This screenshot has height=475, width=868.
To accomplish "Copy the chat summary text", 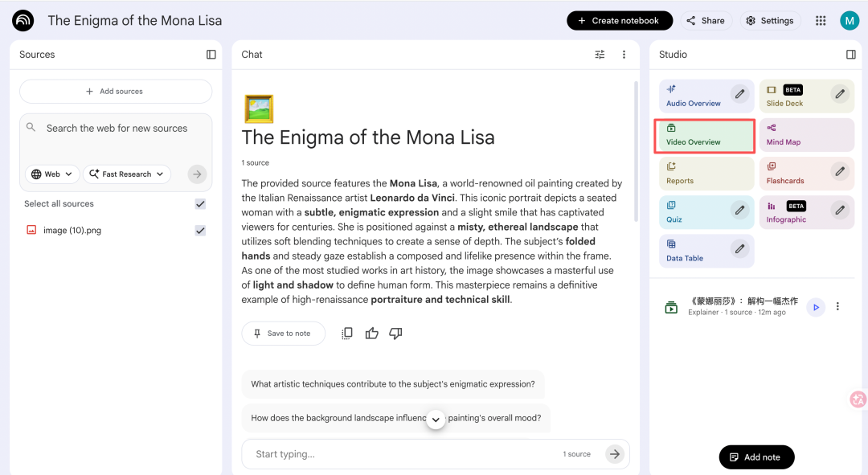I will click(347, 334).
